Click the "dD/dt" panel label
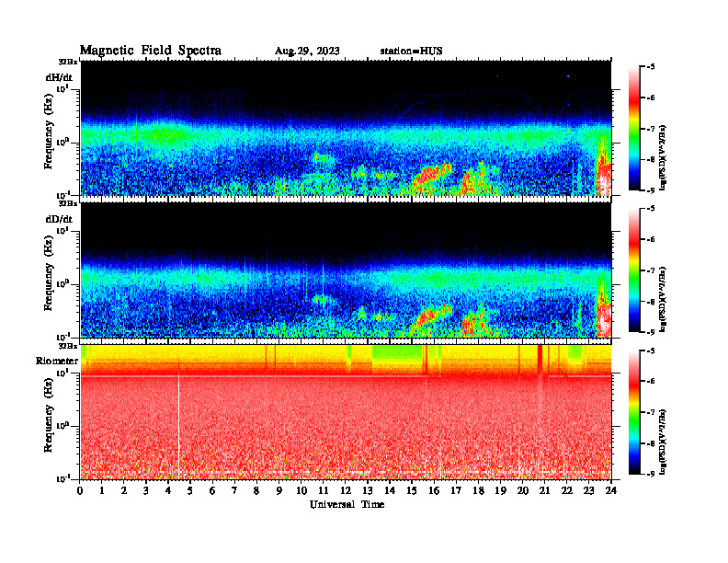 pos(59,218)
